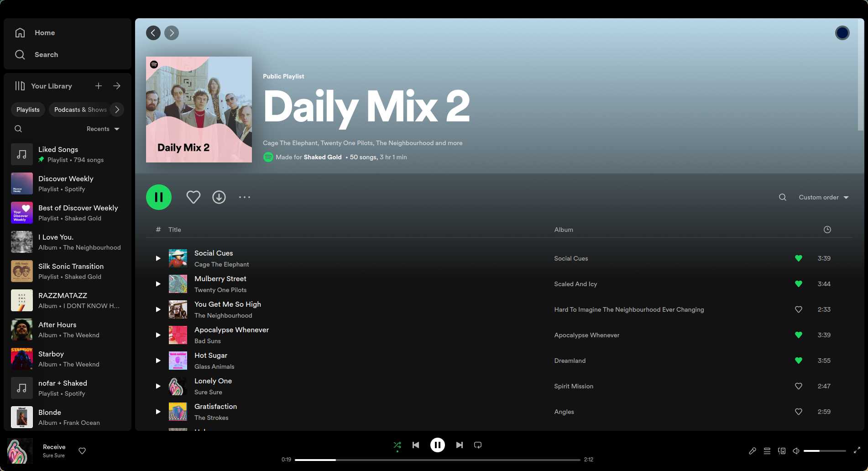Image resolution: width=868 pixels, height=471 pixels.
Task: Skip to previous track
Action: tap(416, 445)
